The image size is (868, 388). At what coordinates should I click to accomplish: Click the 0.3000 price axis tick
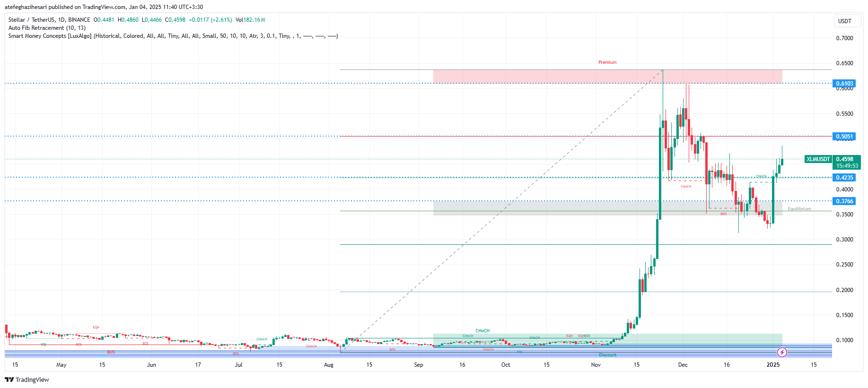point(844,240)
